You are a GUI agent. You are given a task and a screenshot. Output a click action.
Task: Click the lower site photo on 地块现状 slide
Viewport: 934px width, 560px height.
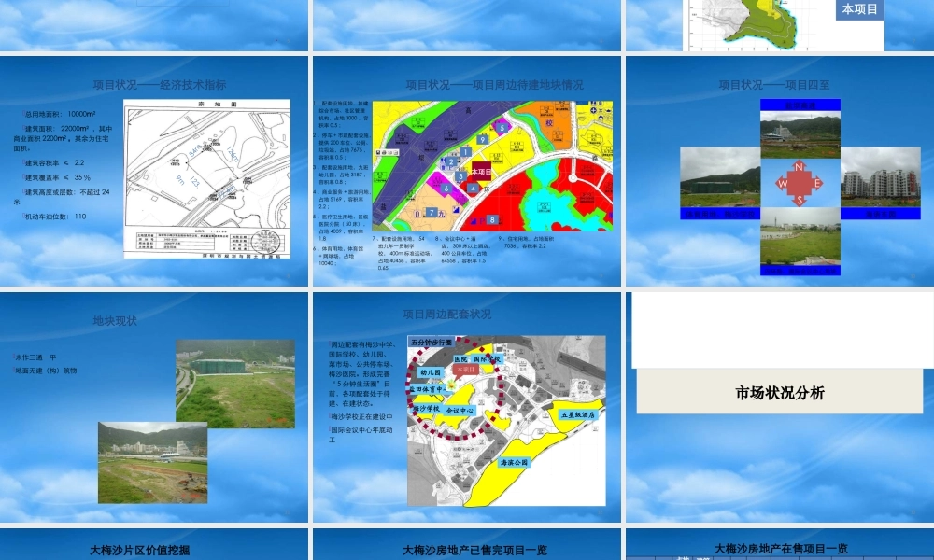tap(152, 462)
